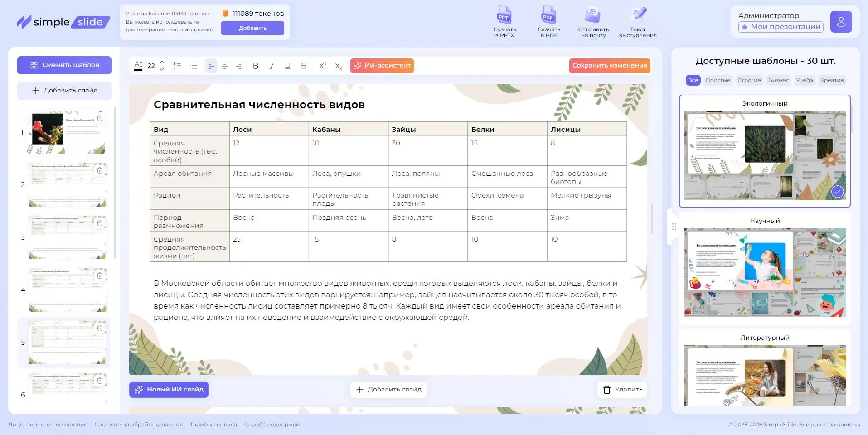Image resolution: width=868 pixels, height=435 pixels.
Task: Toggle underline formatting
Action: tap(287, 66)
